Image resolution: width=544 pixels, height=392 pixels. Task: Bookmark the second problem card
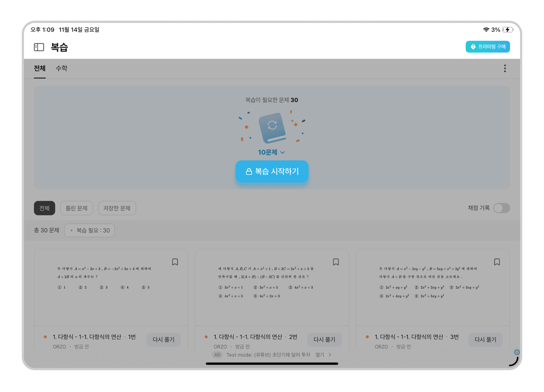tap(336, 262)
